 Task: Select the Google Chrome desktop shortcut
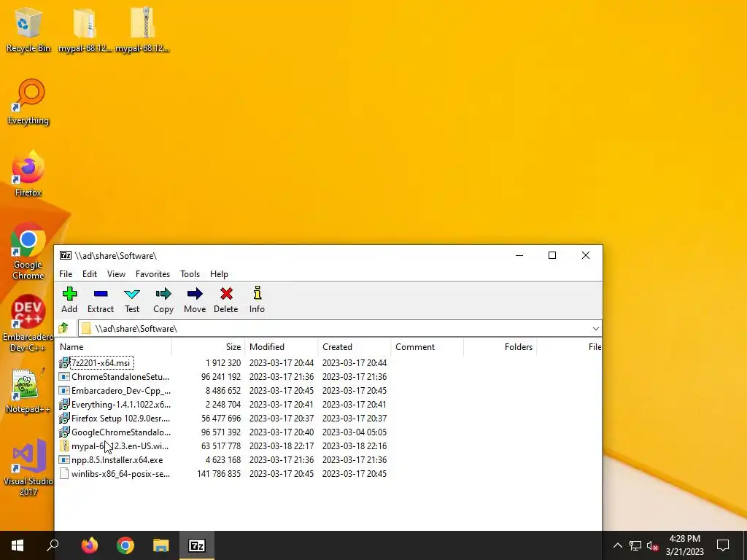[x=28, y=252]
